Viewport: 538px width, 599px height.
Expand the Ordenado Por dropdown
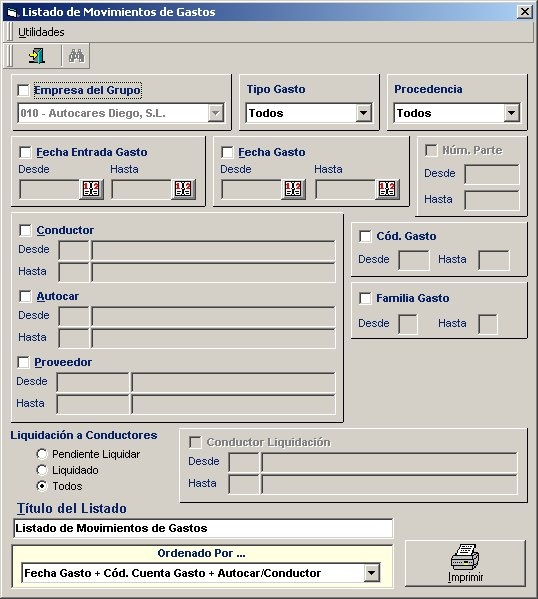(x=371, y=573)
